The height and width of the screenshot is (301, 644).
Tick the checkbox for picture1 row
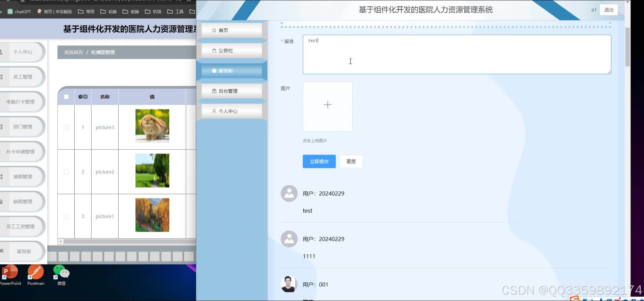[66, 217]
